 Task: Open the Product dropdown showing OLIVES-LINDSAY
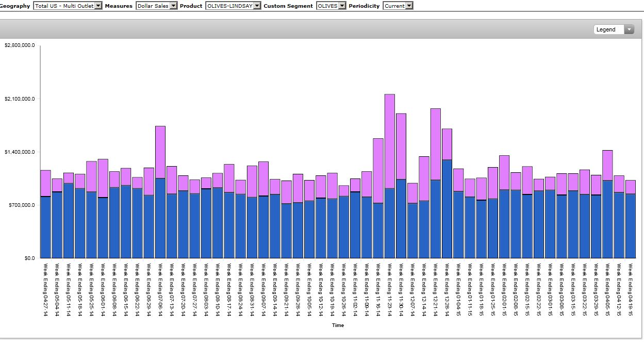pyautogui.click(x=233, y=6)
